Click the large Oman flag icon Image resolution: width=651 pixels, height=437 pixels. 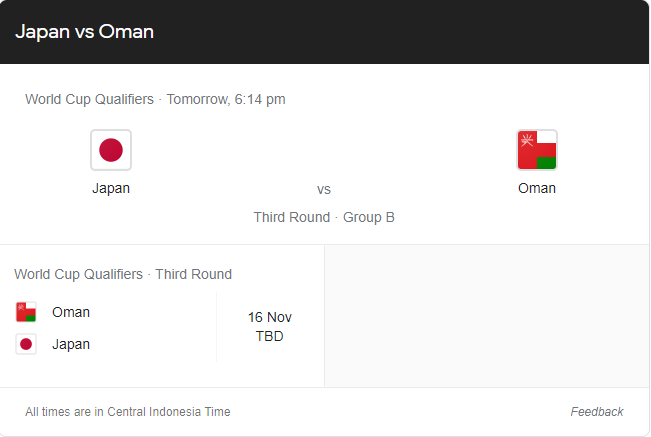point(537,150)
